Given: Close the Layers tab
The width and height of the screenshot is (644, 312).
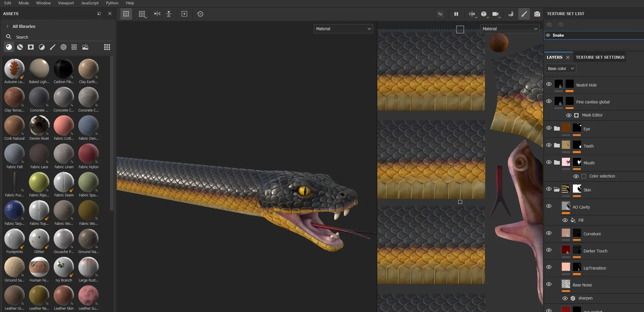Looking at the screenshot, I should 568,58.
